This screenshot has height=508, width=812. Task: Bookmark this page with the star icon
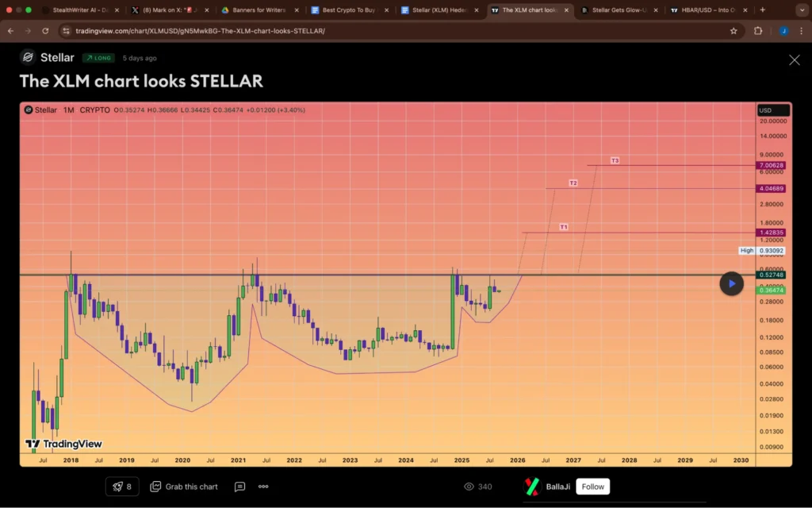(x=733, y=31)
